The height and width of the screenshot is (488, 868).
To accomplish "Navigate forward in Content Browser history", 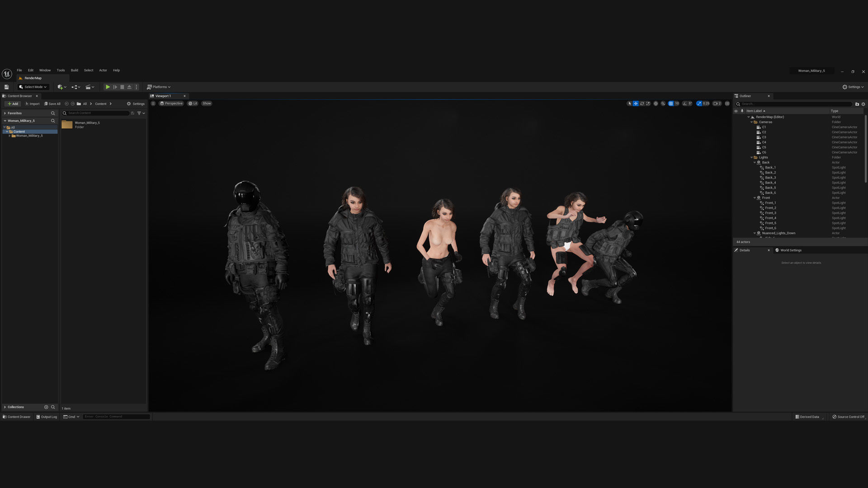I will point(73,103).
